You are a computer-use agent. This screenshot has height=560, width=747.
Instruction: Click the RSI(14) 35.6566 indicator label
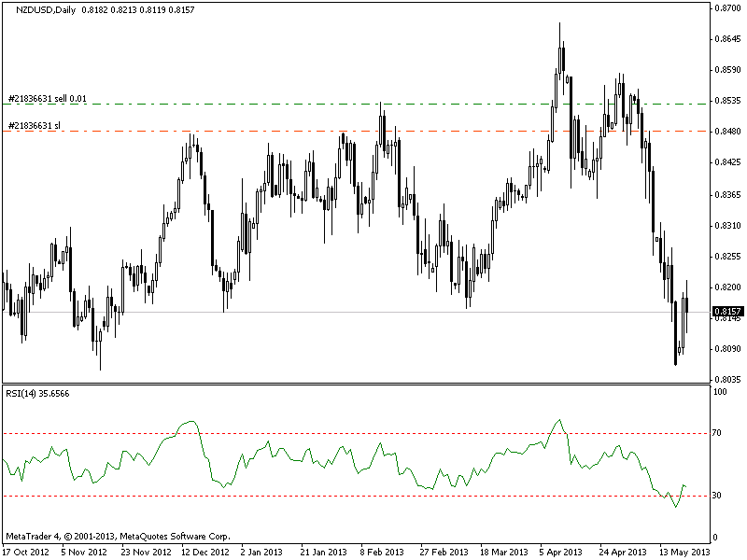coord(37,394)
